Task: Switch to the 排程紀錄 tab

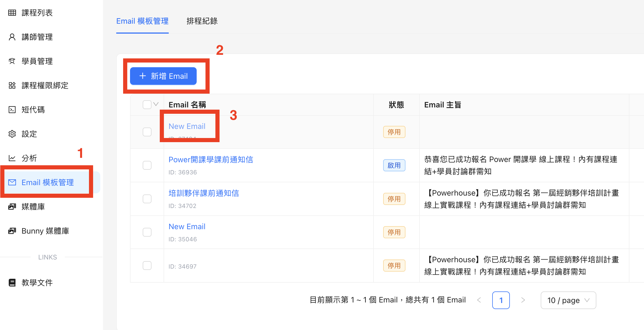Action: [202, 21]
